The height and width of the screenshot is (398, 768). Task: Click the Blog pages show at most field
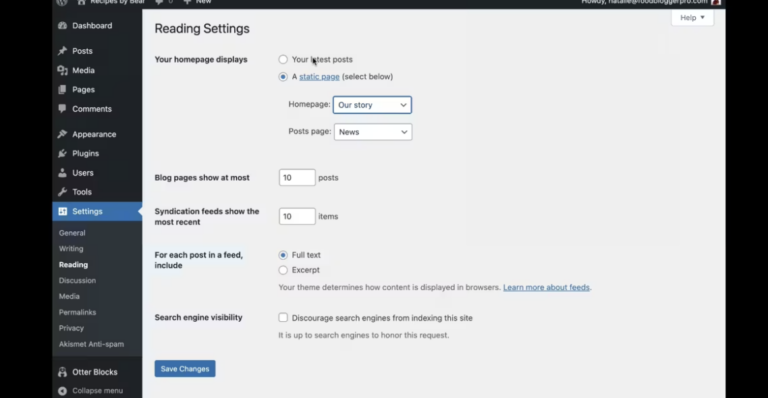tap(297, 177)
